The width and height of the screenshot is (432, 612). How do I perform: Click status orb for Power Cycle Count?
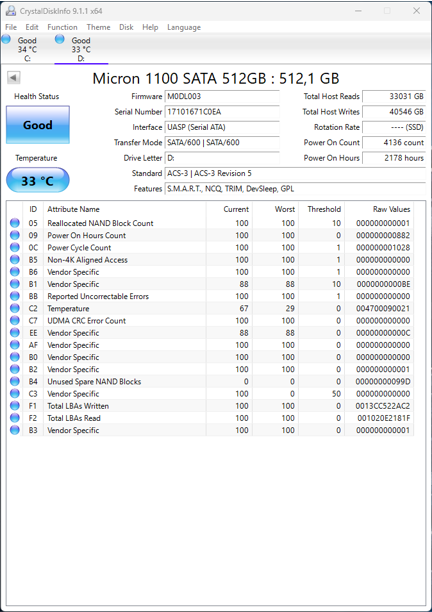pos(14,247)
